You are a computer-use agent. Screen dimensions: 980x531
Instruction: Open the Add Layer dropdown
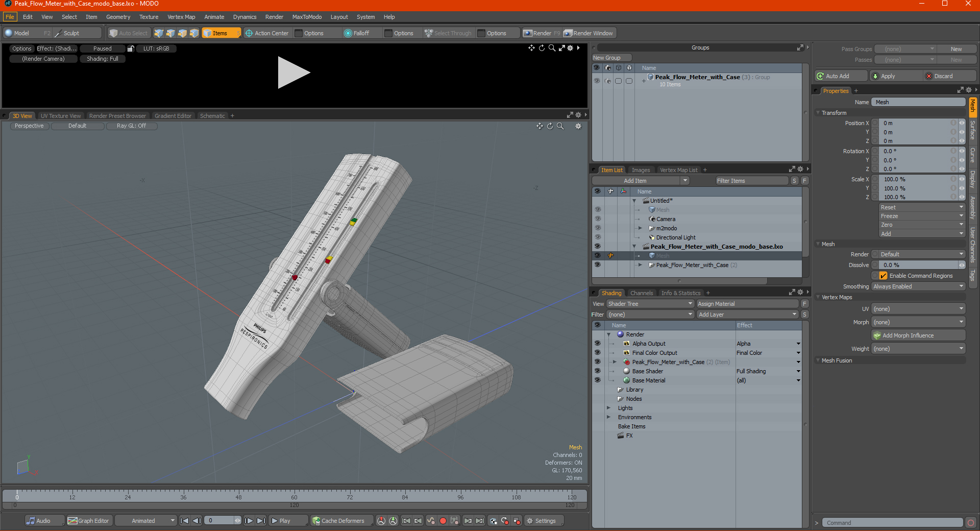point(748,315)
